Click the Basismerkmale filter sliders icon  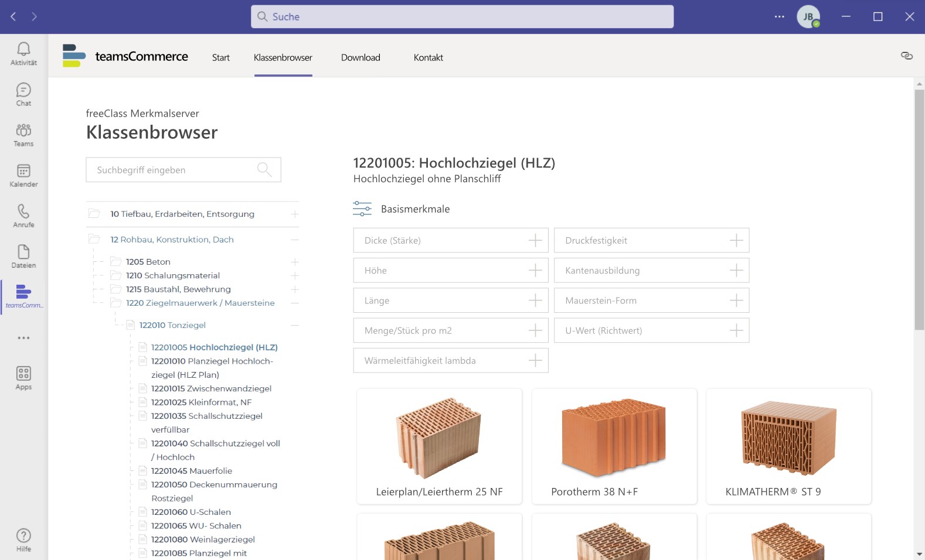click(362, 209)
